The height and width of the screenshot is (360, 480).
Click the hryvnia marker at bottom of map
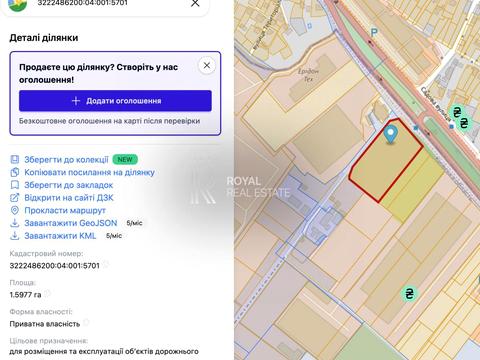(409, 294)
